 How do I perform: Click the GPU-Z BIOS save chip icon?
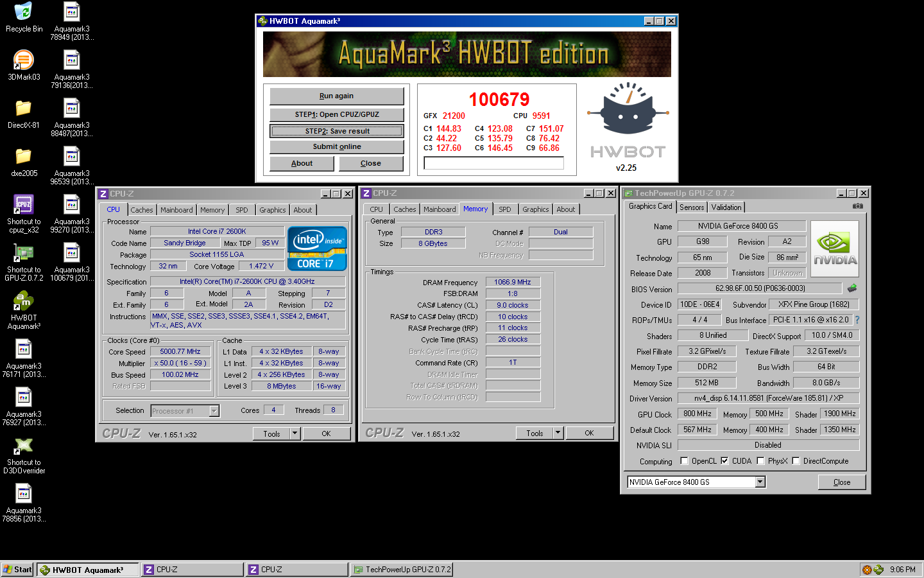coord(852,288)
